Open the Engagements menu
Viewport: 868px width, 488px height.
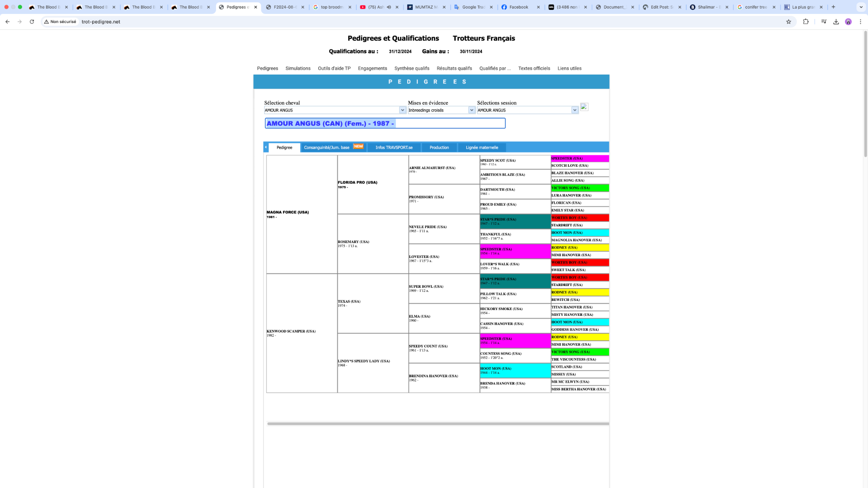373,69
